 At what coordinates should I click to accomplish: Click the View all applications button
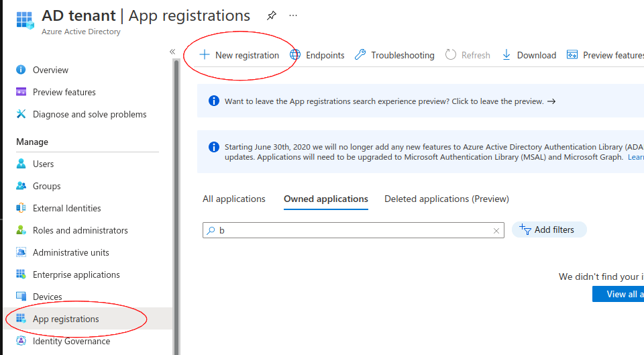(618, 294)
